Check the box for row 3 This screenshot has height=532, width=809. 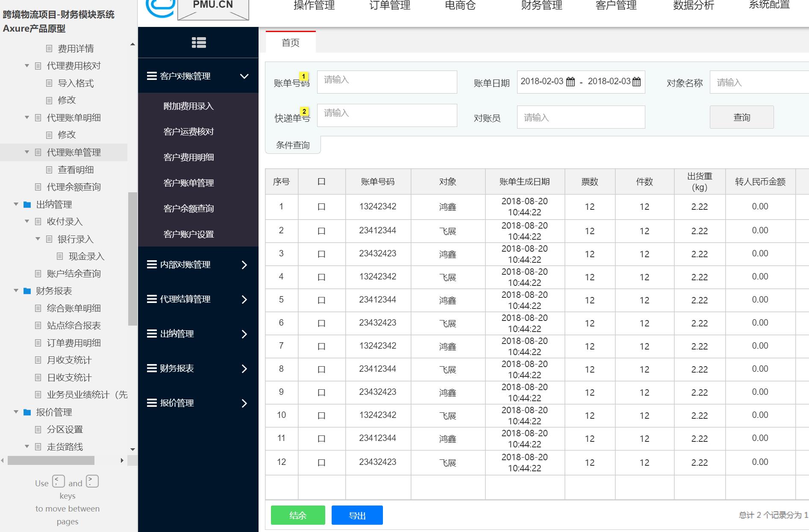(322, 254)
